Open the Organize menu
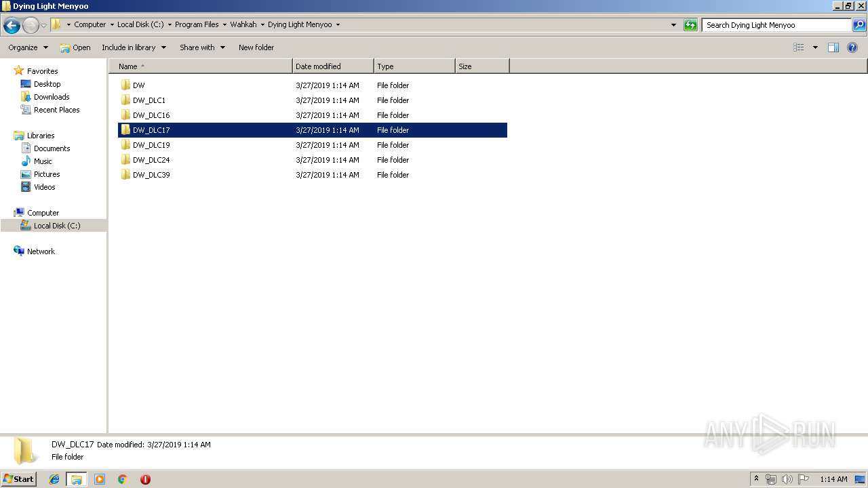The width and height of the screenshot is (868, 488). pos(28,47)
